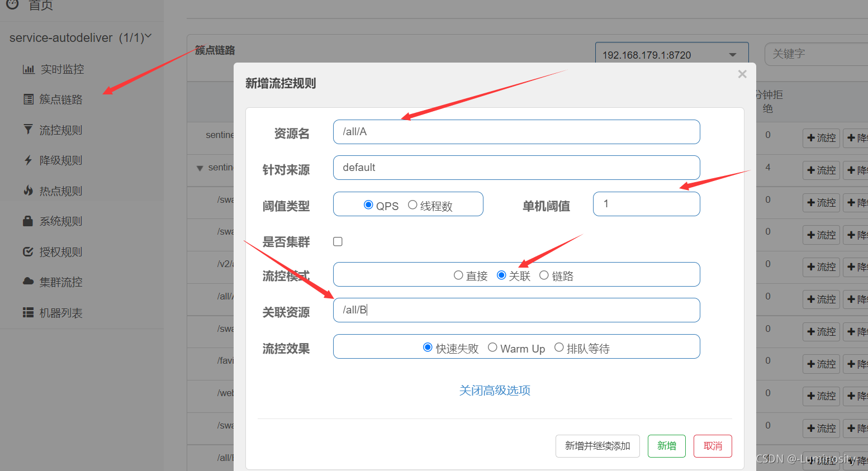The image size is (868, 471).
Task: Open the 热点规则 hotspot rules page
Action: tap(61, 191)
